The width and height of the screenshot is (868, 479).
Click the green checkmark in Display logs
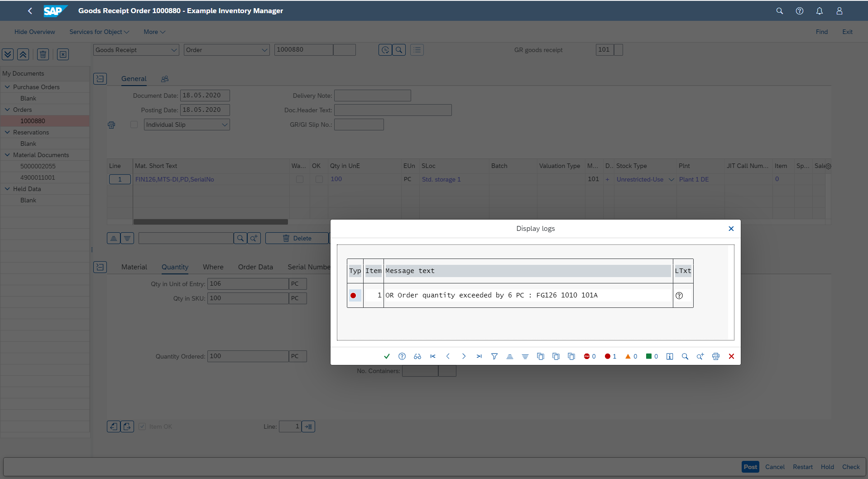[x=387, y=356]
